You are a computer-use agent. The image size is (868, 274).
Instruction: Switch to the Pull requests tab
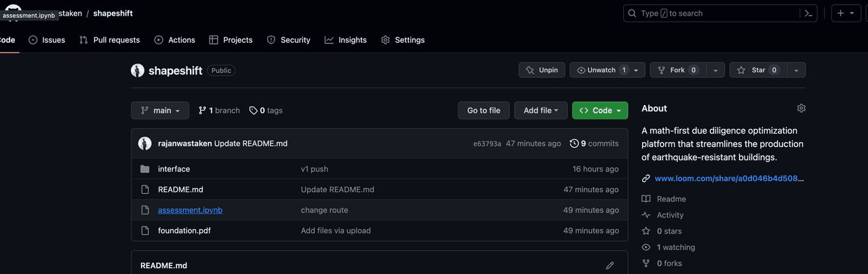(x=109, y=40)
